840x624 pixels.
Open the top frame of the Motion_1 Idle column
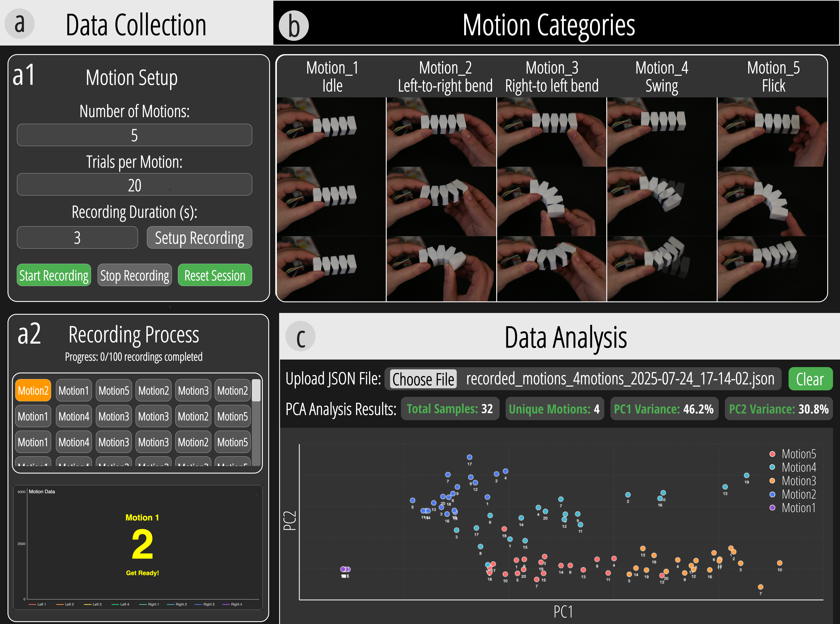331,132
